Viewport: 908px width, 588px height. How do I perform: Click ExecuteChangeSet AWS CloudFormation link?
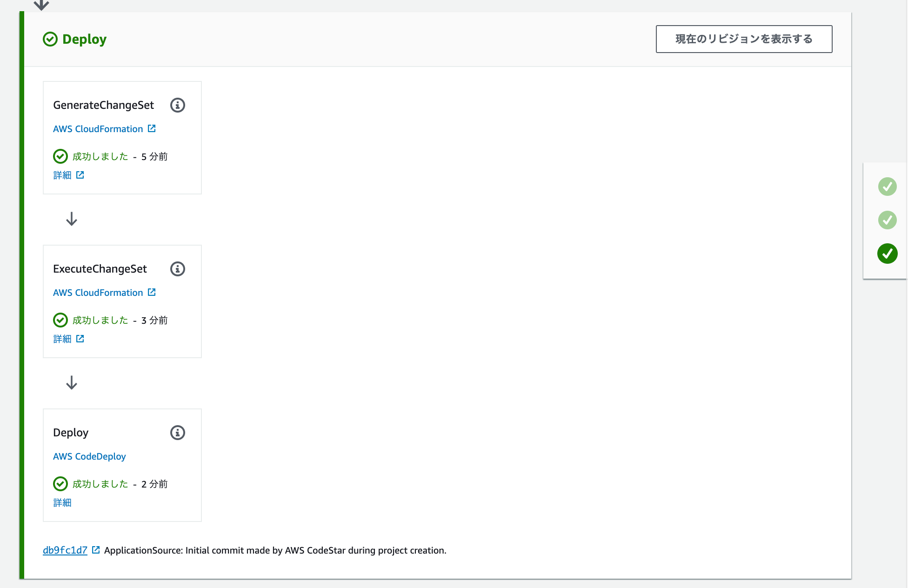[98, 293]
